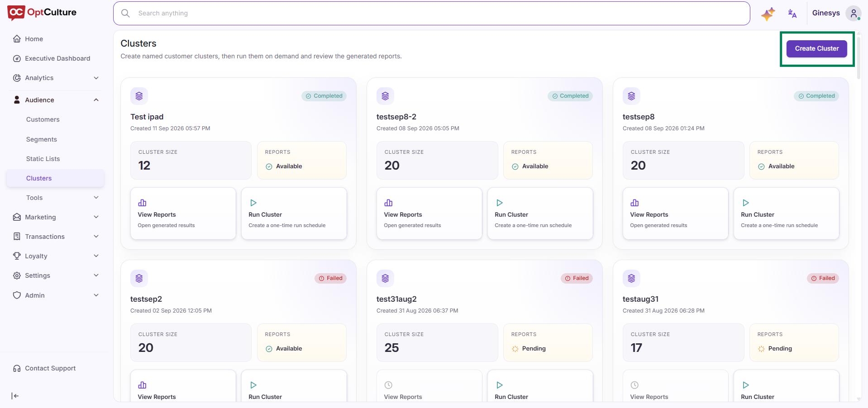This screenshot has height=408, width=868.
Task: Click Available report status on testsep2
Action: (284, 349)
